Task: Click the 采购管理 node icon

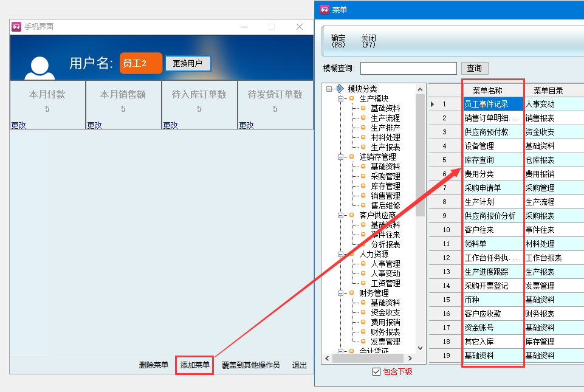Action: 363,176
